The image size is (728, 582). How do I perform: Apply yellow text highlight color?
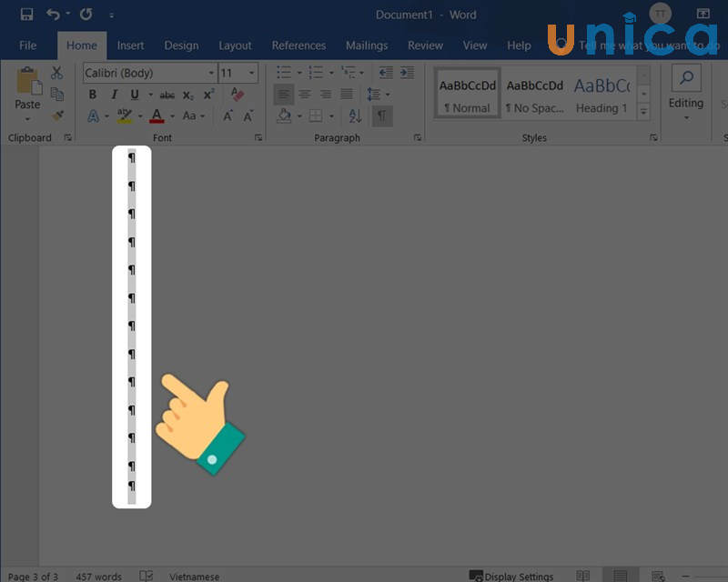[124, 116]
